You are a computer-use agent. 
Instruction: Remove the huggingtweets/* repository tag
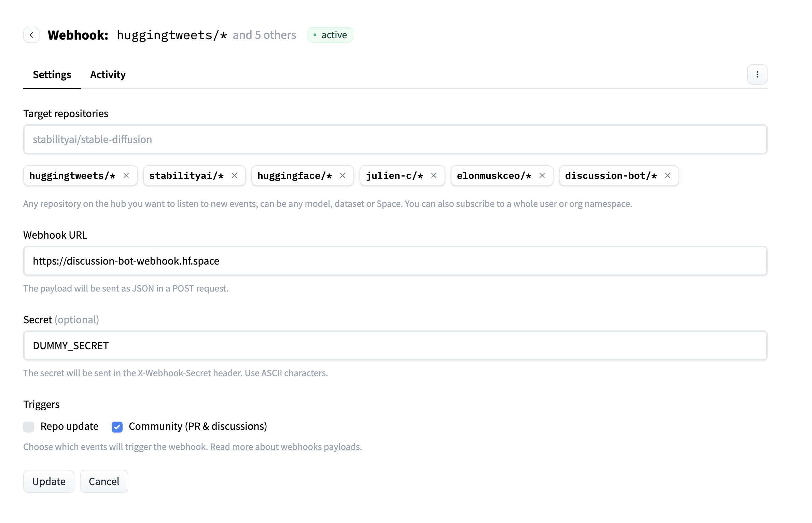coord(126,175)
